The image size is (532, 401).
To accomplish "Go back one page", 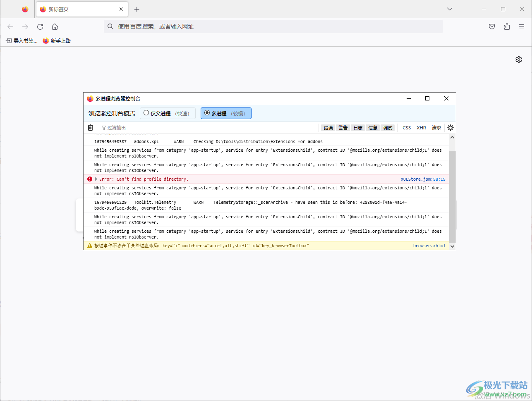I will 10,26.
